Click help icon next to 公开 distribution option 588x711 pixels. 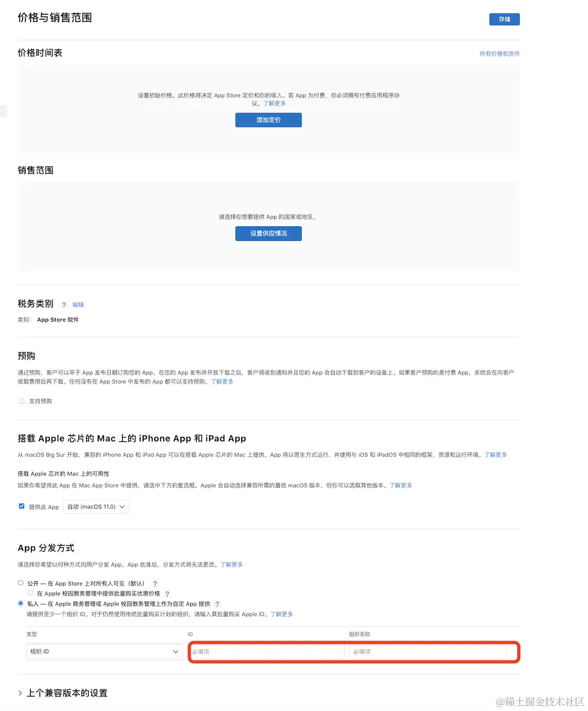coord(155,583)
